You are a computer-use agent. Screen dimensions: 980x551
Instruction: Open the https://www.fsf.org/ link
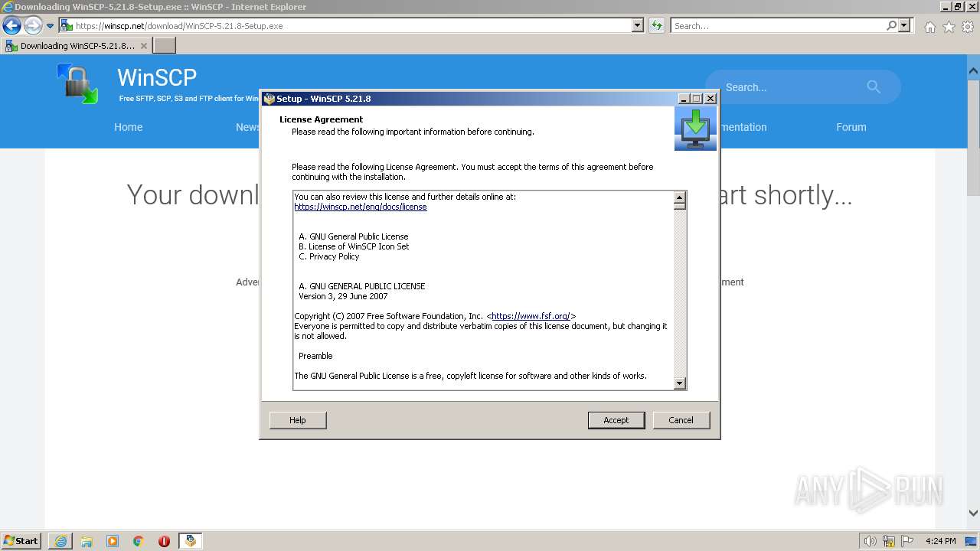coord(531,316)
